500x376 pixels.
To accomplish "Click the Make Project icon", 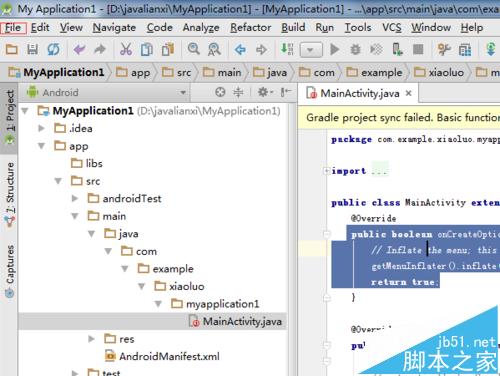I will click(287, 49).
